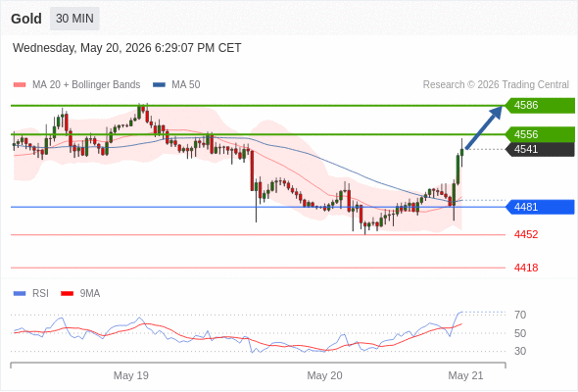Click the May 20 date axis label
This screenshot has height=392, width=578.
(324, 375)
